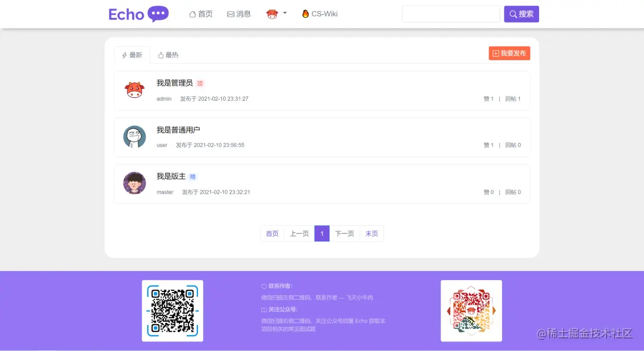Click admin's bull avatar on the first post
Image resolution: width=644 pixels, height=351 pixels.
coord(134,91)
